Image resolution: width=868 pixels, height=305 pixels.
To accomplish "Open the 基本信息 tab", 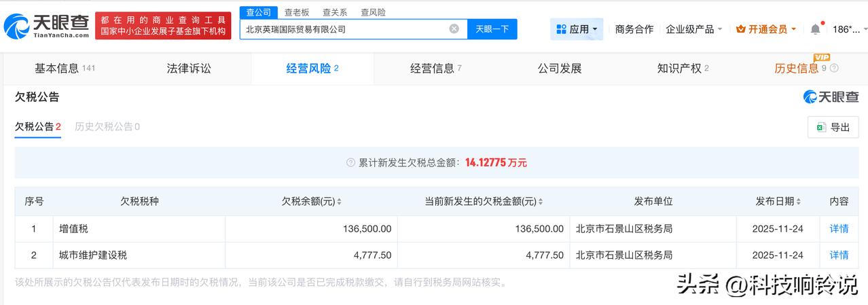I will coord(65,69).
